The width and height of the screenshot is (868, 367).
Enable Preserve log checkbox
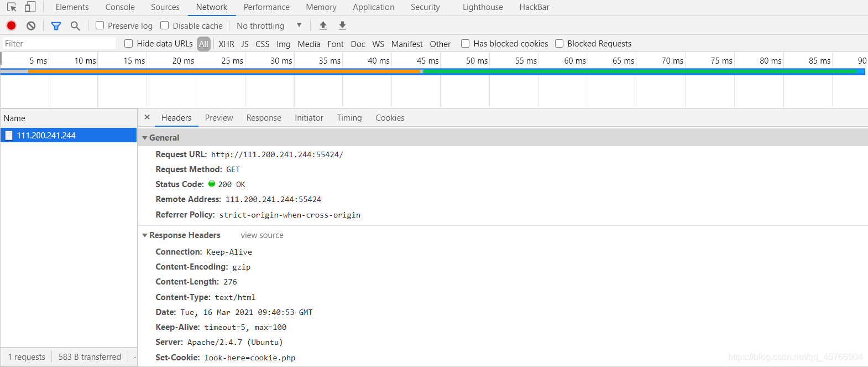(100, 25)
